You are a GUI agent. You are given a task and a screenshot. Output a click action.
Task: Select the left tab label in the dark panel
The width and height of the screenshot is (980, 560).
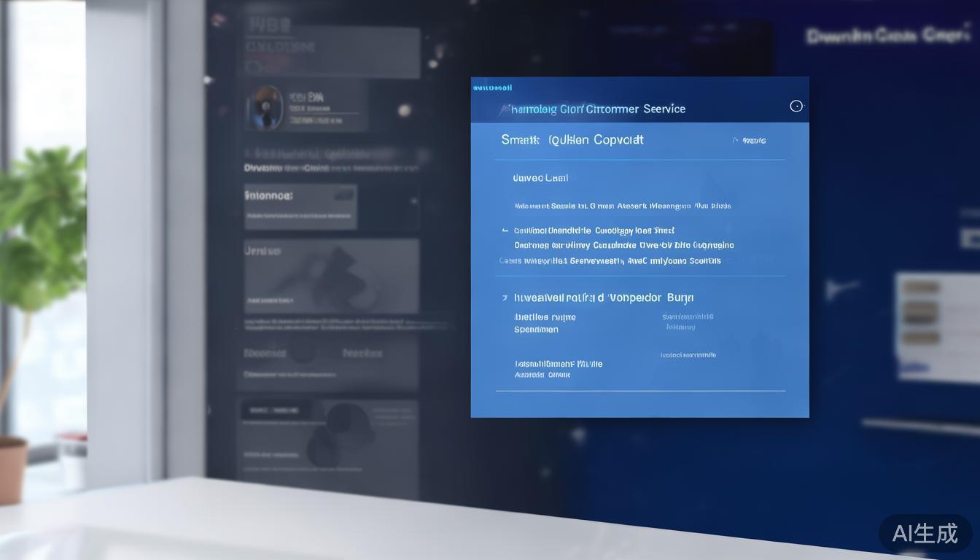pyautogui.click(x=265, y=354)
